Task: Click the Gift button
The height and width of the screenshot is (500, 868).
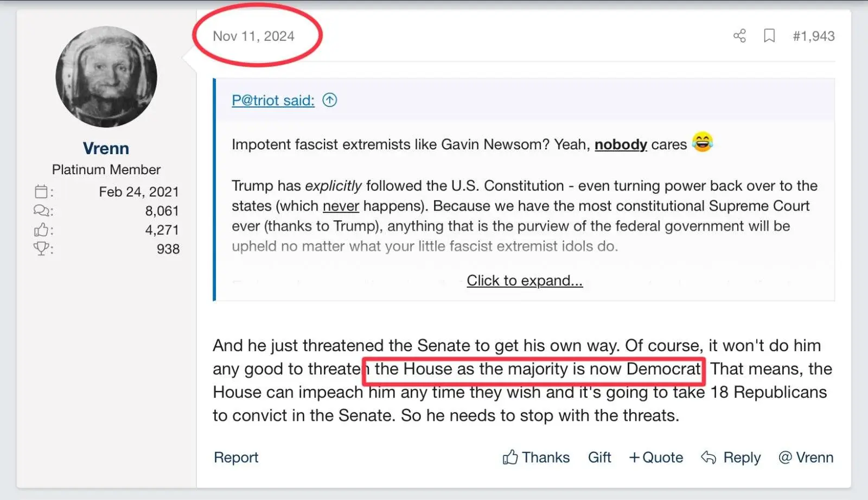Action: 599,457
